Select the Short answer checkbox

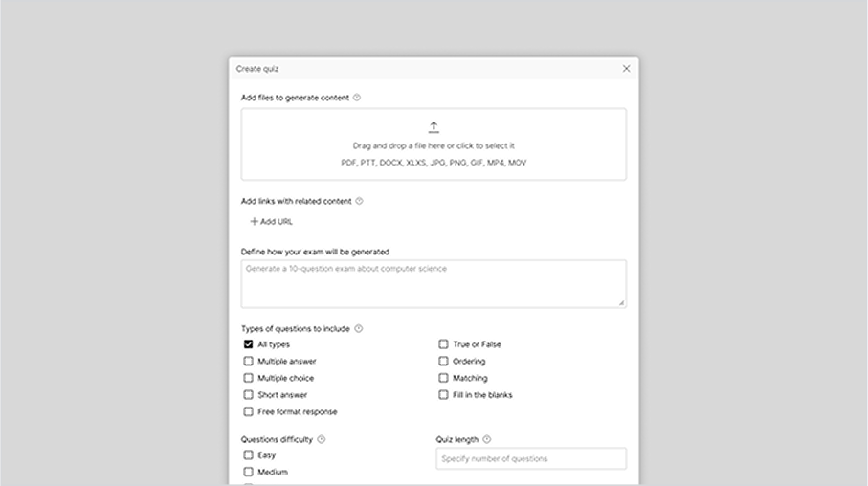(x=249, y=395)
